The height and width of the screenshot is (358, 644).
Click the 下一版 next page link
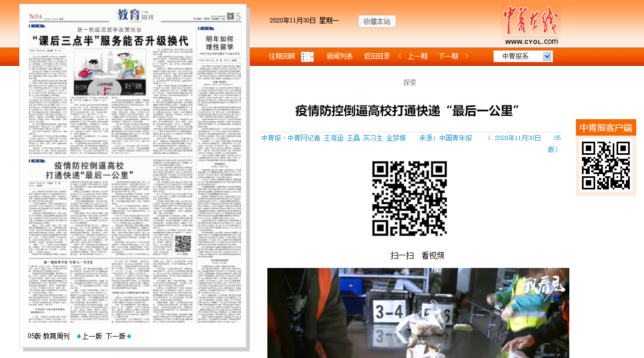[x=116, y=336]
